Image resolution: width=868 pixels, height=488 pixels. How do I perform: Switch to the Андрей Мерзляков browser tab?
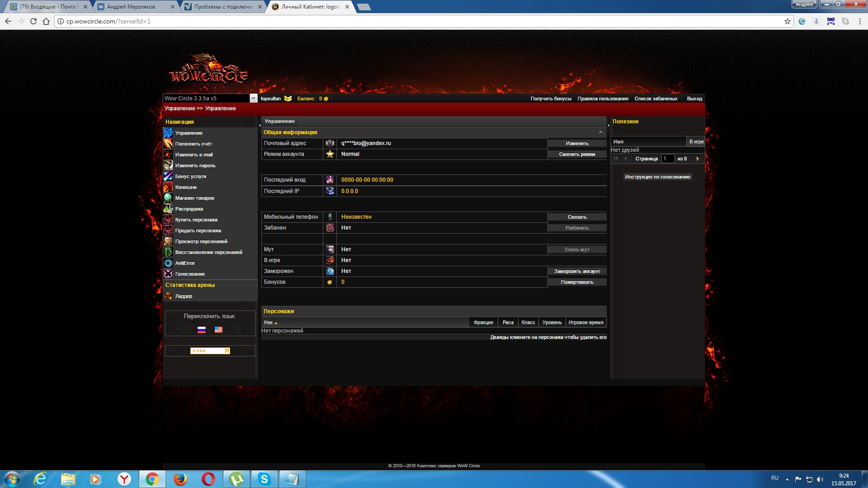131,7
